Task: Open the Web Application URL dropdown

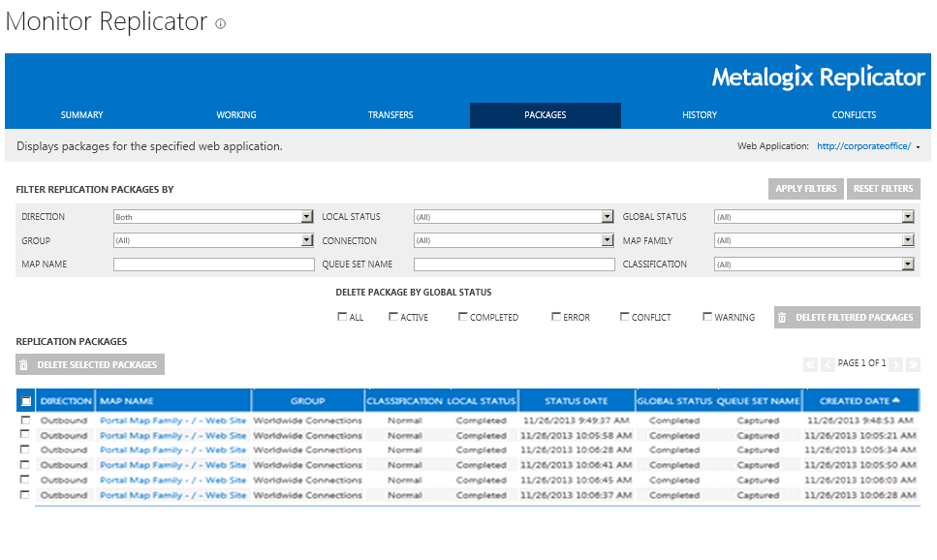Action: (917, 147)
